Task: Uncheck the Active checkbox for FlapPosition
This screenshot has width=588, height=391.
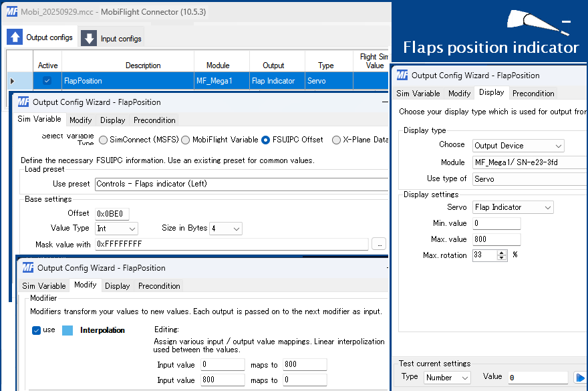Action: (x=47, y=81)
